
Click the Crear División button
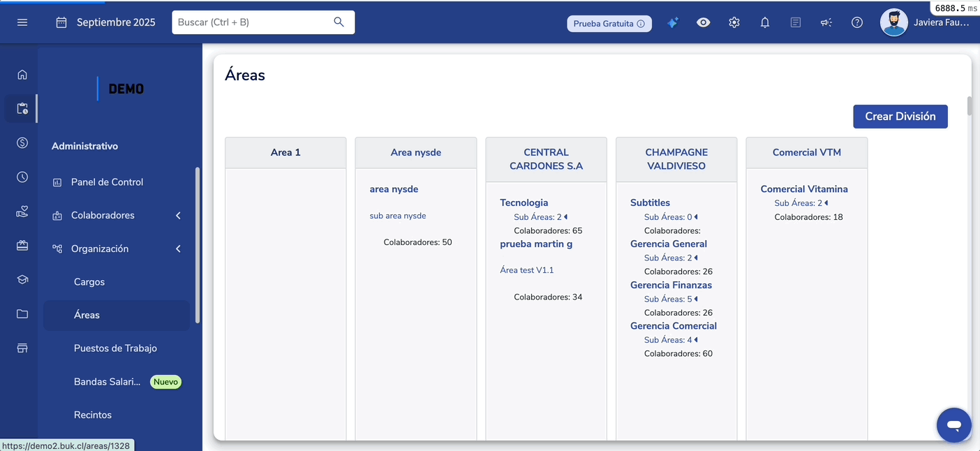pos(900,117)
